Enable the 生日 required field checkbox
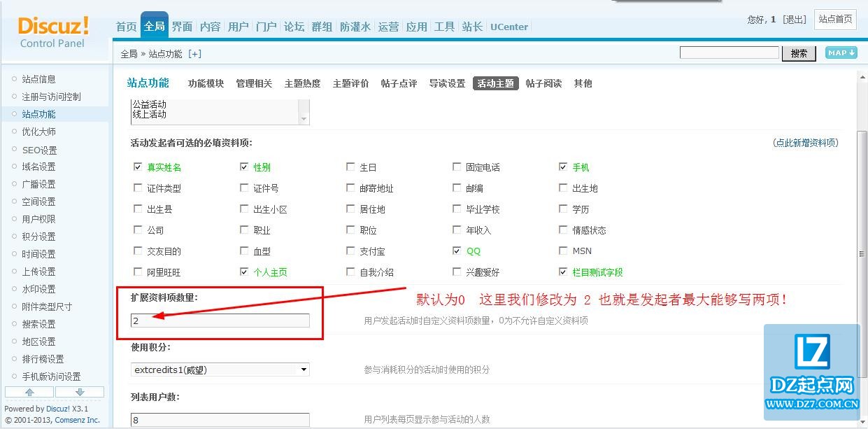868x429 pixels. (350, 167)
